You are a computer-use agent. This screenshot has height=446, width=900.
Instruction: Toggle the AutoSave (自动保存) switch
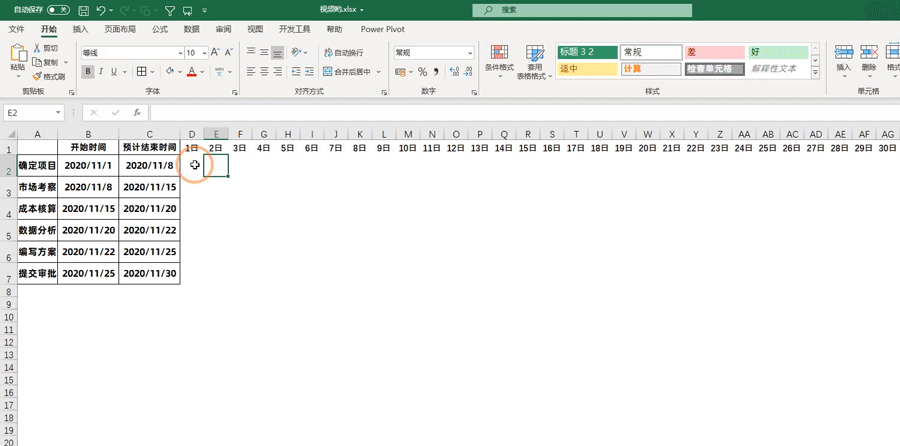pyautogui.click(x=59, y=10)
